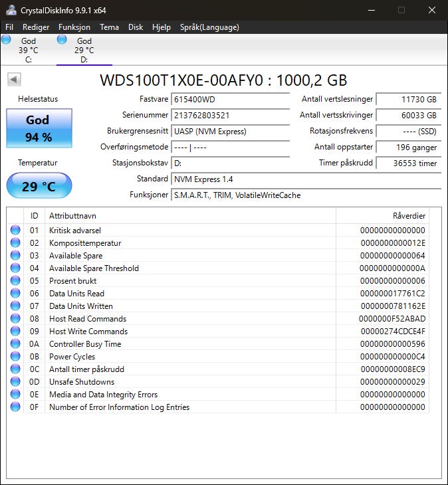Click the Standard field NVM Express 1.4
This screenshot has height=485, width=448.
point(306,179)
